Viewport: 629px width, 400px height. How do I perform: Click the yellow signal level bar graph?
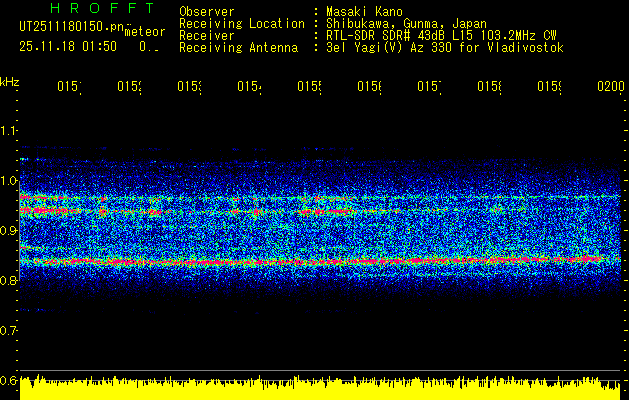coord(320,388)
